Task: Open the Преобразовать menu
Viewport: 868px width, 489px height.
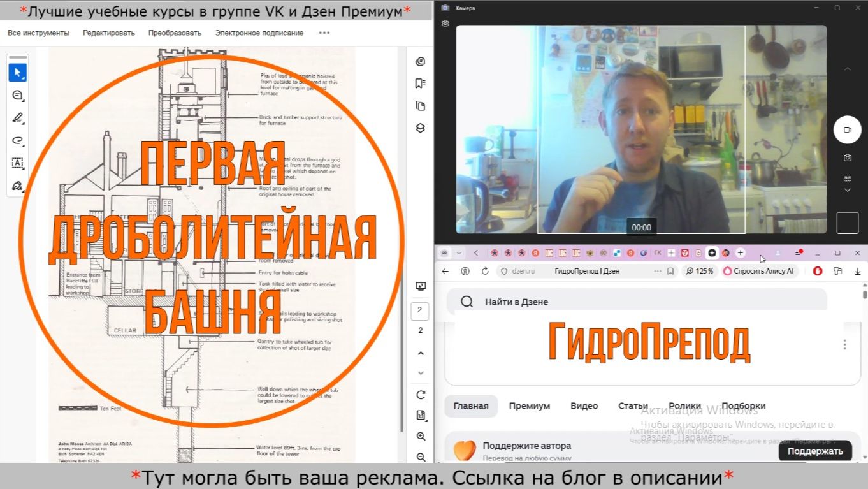Action: click(x=175, y=33)
